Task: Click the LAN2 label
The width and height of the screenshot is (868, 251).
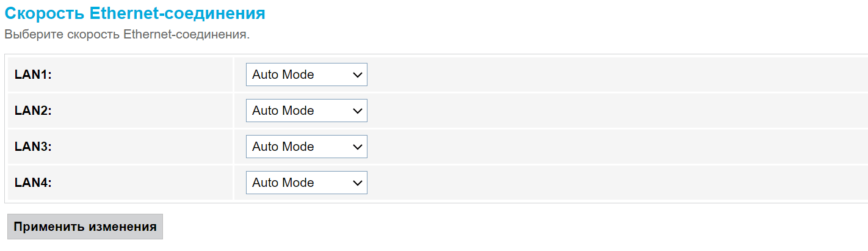Action: (x=33, y=111)
